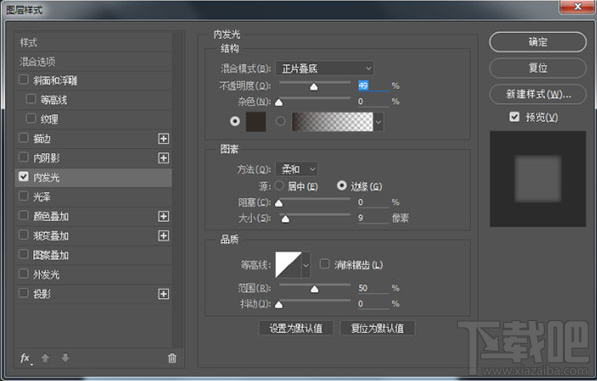
Task: Expand the 等高线 contour picker arrow
Action: (x=306, y=265)
